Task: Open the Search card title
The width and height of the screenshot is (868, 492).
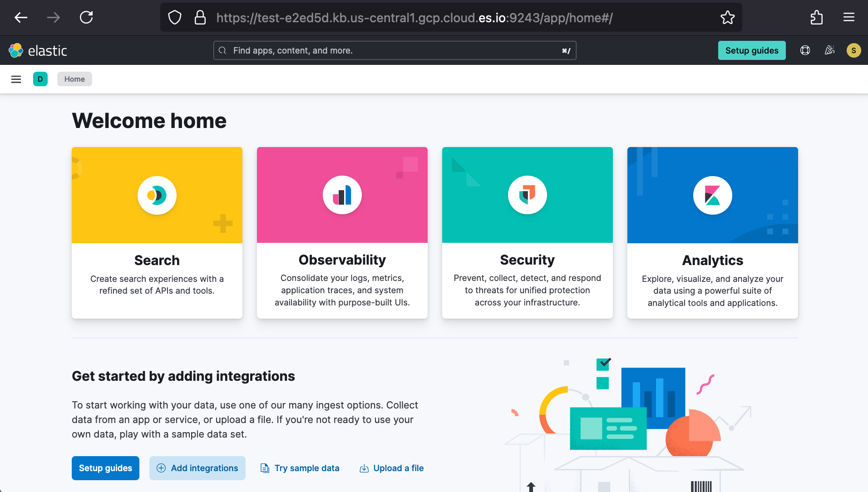Action: pos(157,260)
